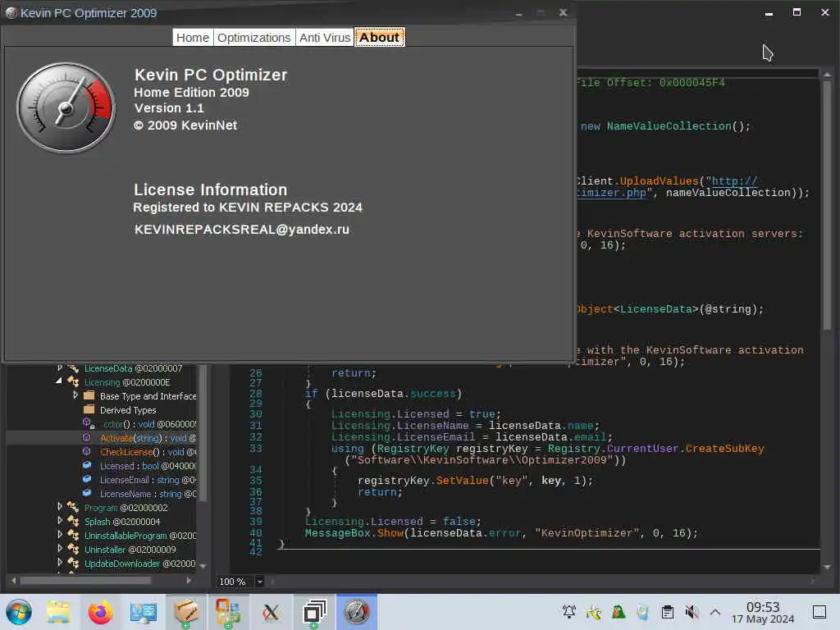Image resolution: width=840 pixels, height=630 pixels.
Task: Expand Base Type and Interfaces folder
Action: click(x=75, y=395)
